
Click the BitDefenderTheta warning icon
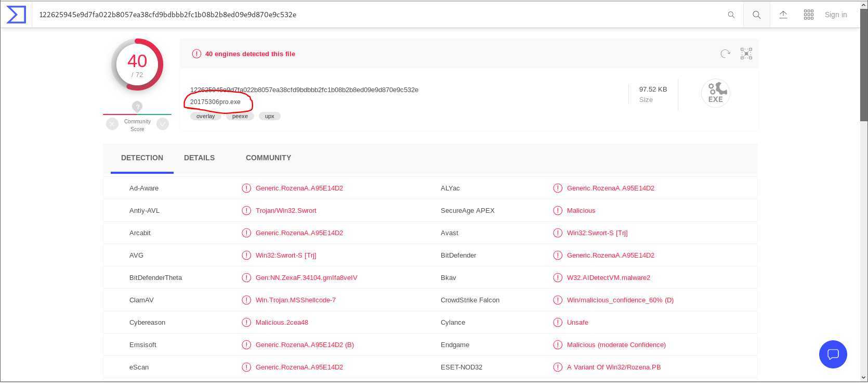246,278
